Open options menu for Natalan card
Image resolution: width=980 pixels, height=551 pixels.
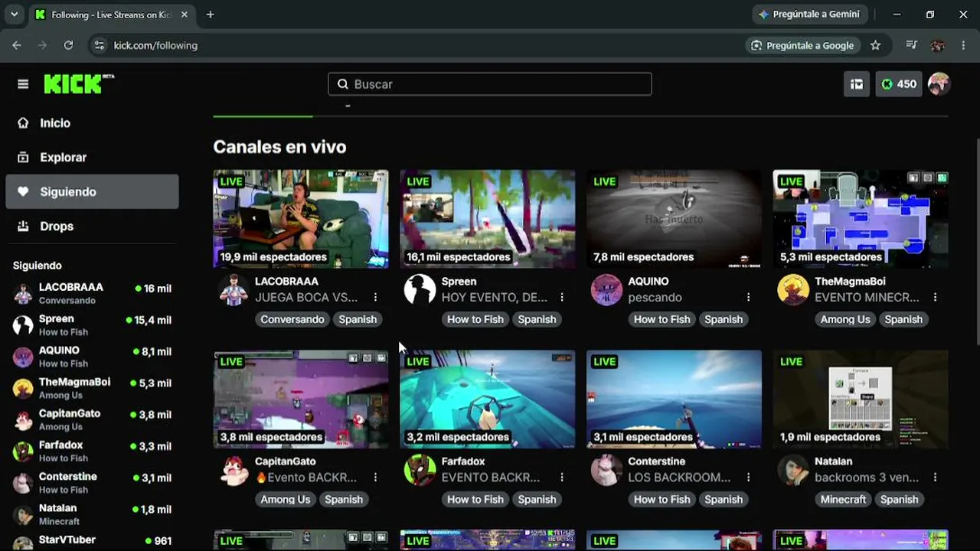935,477
